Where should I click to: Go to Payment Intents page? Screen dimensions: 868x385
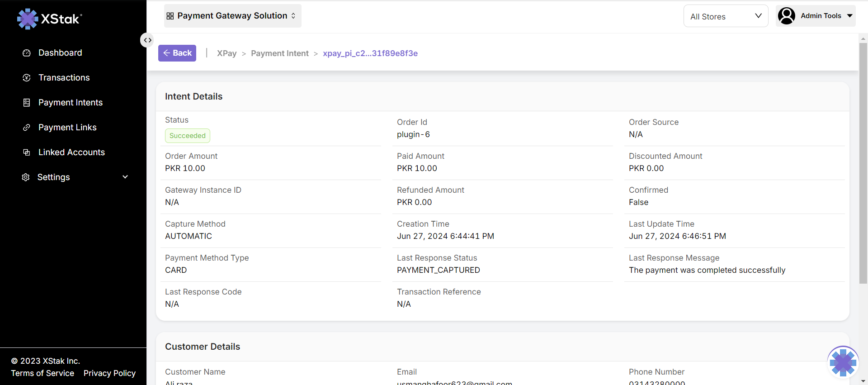(71, 103)
